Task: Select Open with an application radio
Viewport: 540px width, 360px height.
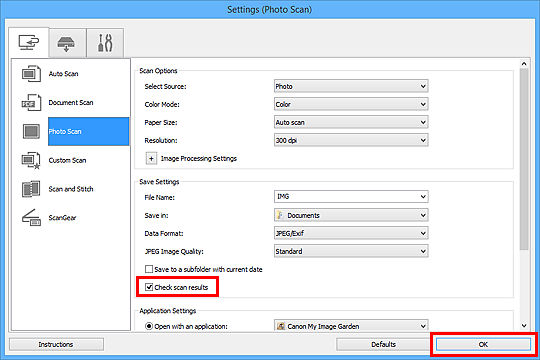Action: tap(149, 326)
